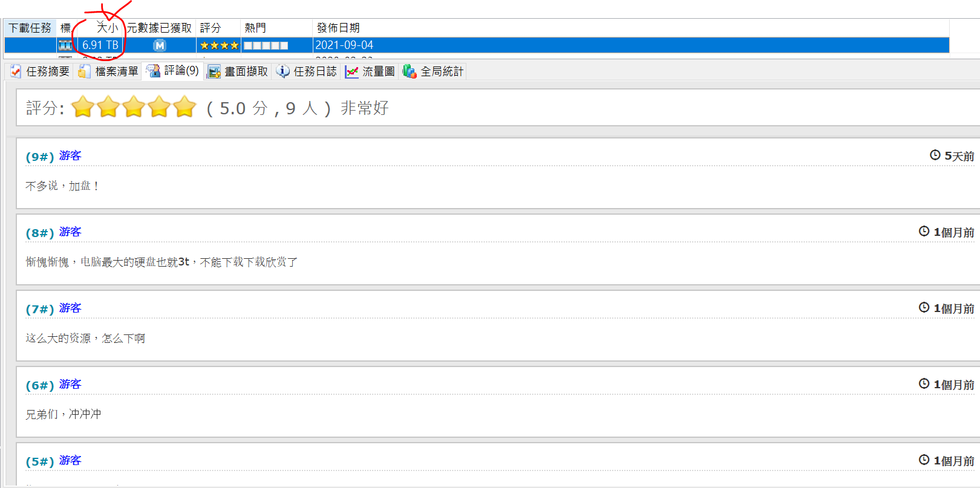The height and width of the screenshot is (488, 980).
Task: Click the video file type icon in row
Action: click(x=65, y=45)
